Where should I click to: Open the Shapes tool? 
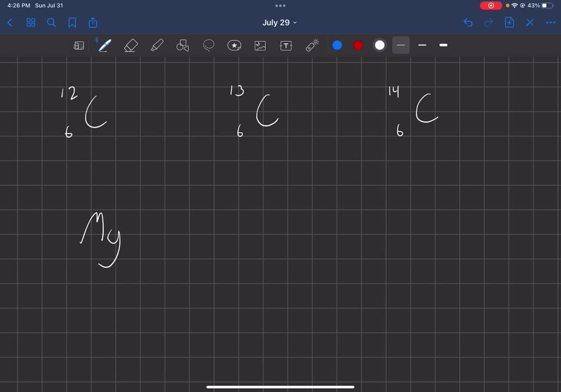pyautogui.click(x=181, y=45)
